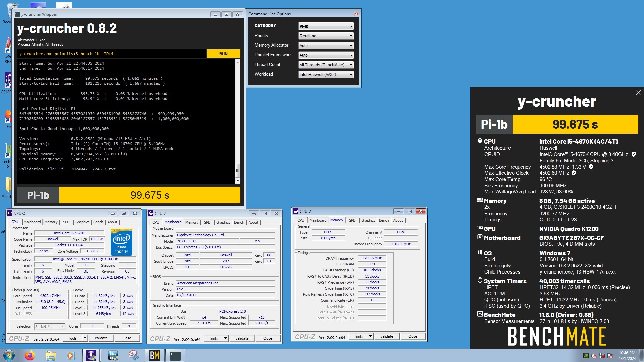Image resolution: width=644 pixels, height=362 pixels.
Task: Open About tab in Memory CPU-Z window
Action: 398,220
